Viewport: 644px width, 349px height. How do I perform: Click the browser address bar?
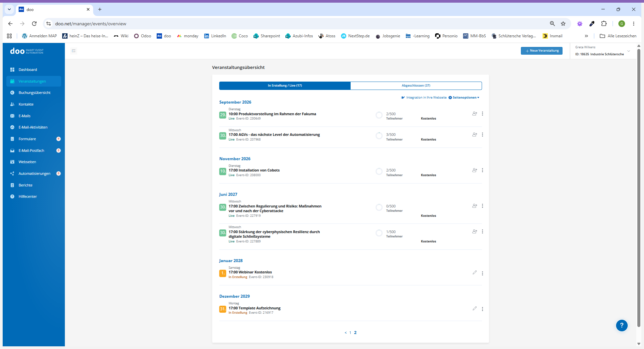299,24
